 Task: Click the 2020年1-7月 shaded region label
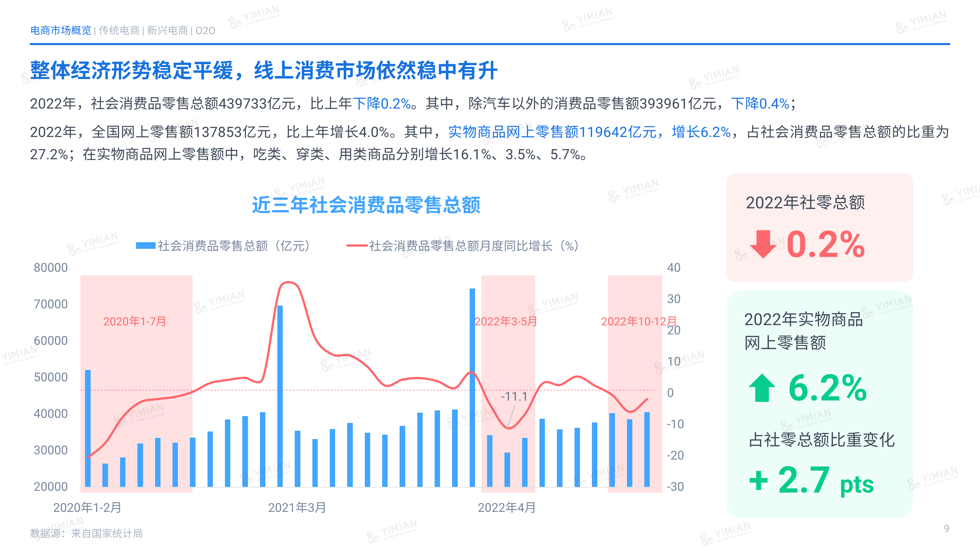pos(135,321)
